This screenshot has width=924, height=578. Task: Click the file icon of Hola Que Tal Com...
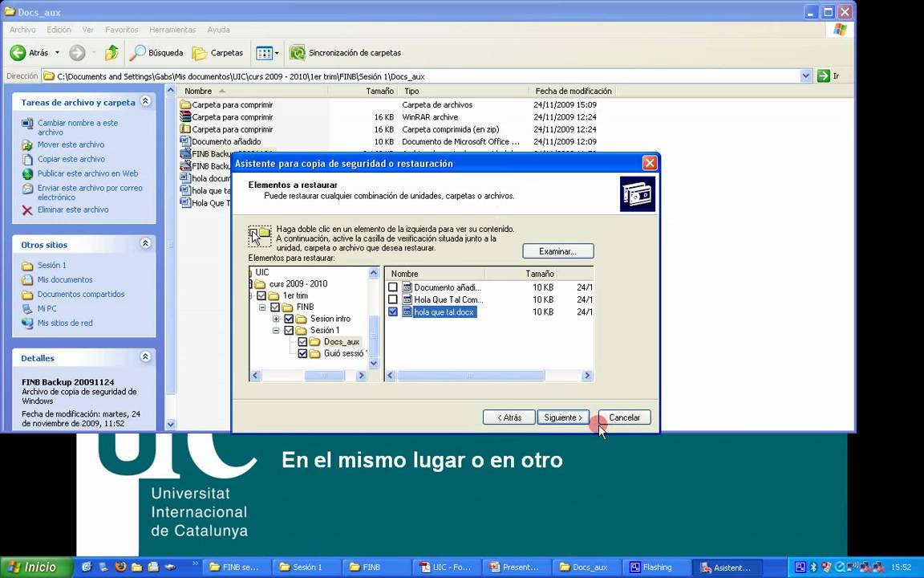point(407,299)
